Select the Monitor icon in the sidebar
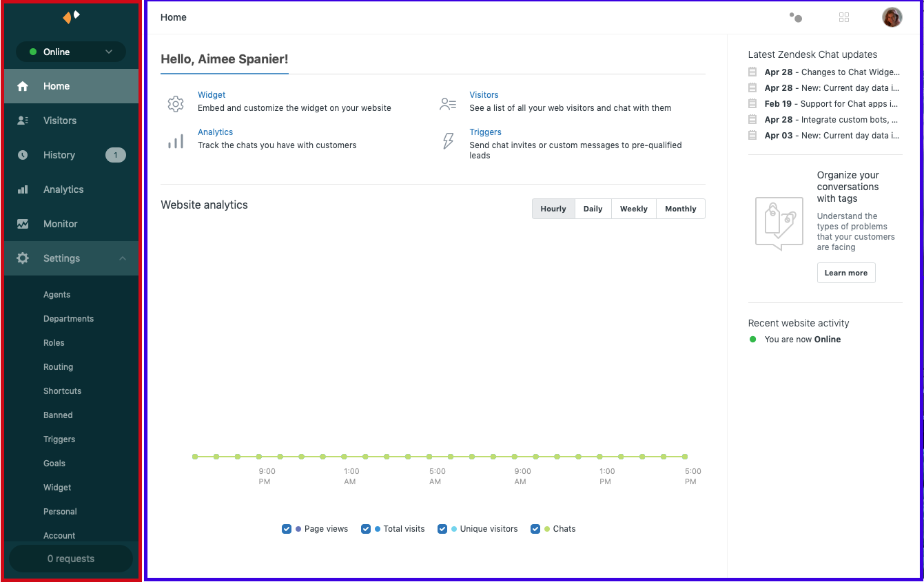Image resolution: width=924 pixels, height=582 pixels. pos(23,224)
